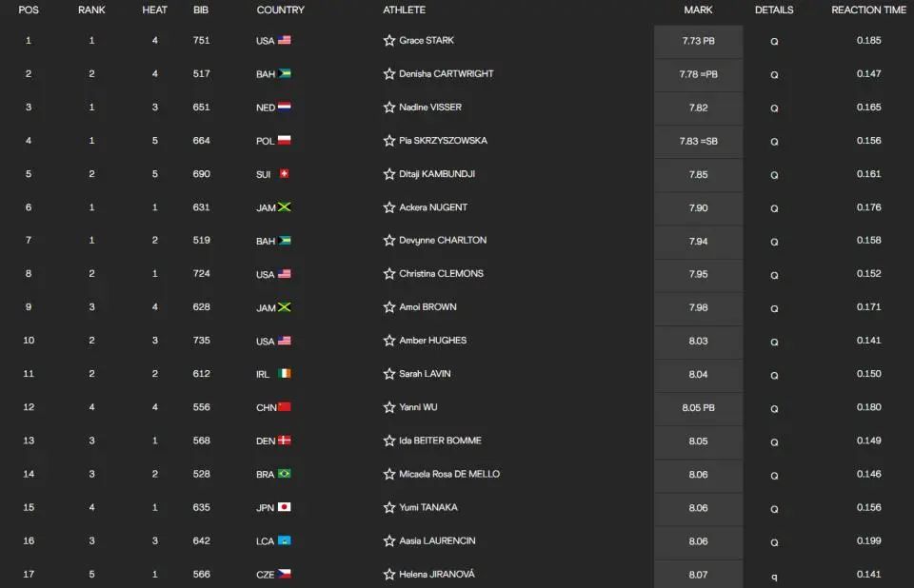Image resolution: width=914 pixels, height=588 pixels.
Task: Toggle favorite star for Sarah LAVIN
Action: coord(389,374)
